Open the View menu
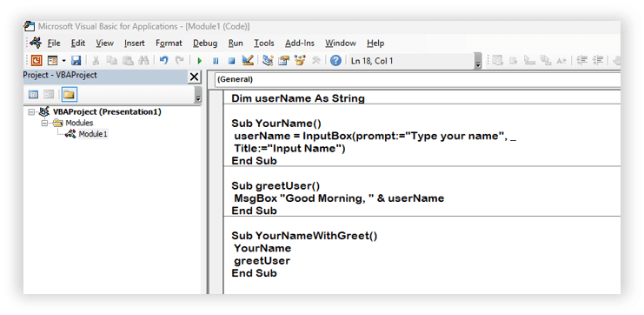Viewport: 644px width, 315px height. (105, 44)
